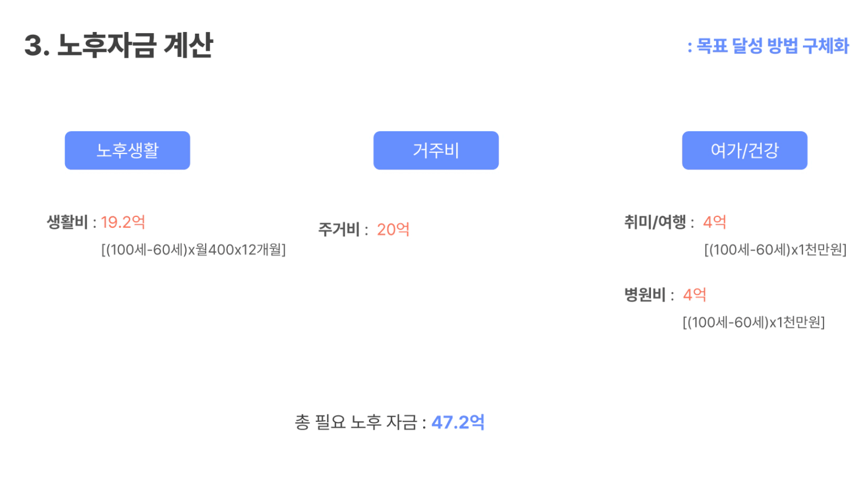
Task: Click the 취미/여행 label
Action: point(655,222)
